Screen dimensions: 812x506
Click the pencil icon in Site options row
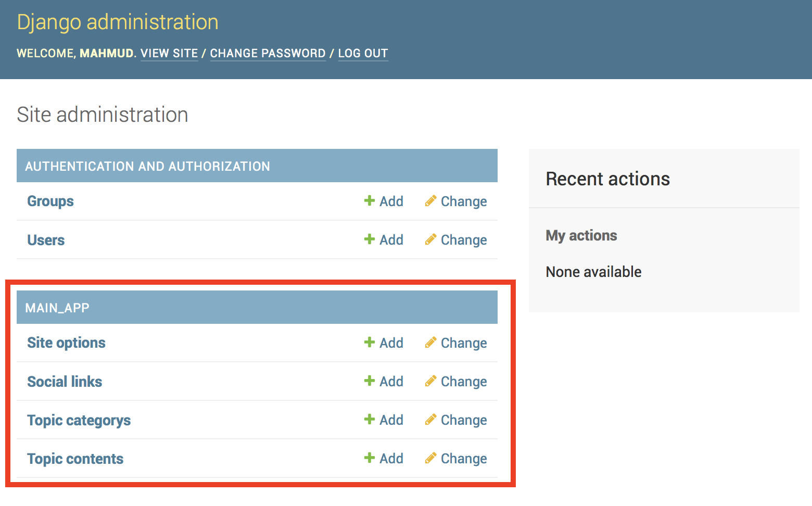430,343
